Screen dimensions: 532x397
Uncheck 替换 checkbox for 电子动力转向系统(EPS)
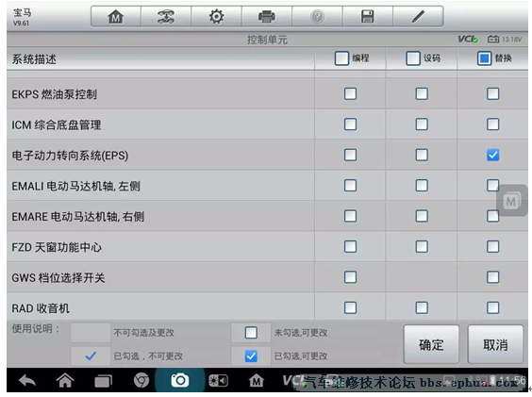[x=492, y=155]
